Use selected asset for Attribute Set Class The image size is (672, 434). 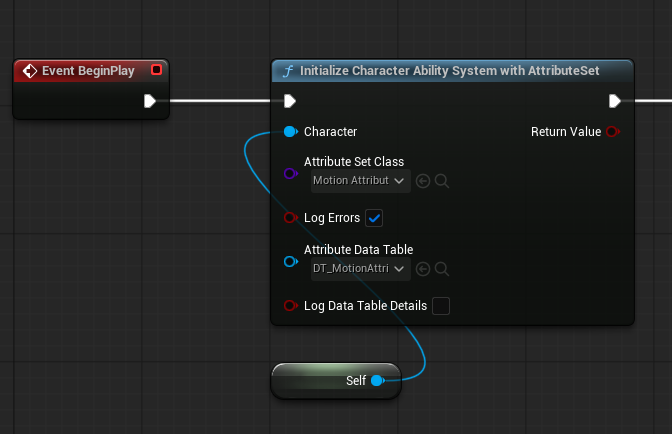pos(423,181)
